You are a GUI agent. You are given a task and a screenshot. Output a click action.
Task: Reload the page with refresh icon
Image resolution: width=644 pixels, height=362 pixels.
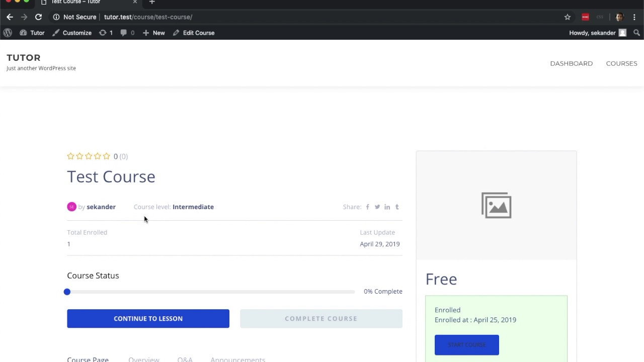tap(38, 17)
